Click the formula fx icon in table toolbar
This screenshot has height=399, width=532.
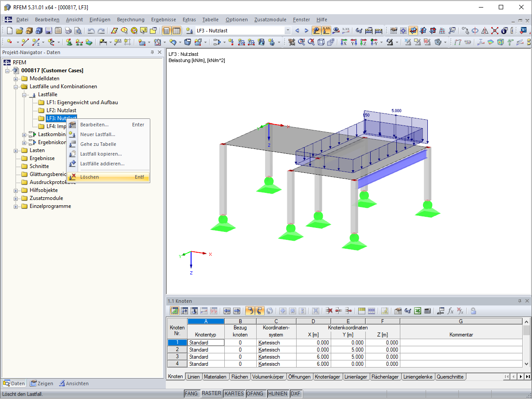[450, 311]
